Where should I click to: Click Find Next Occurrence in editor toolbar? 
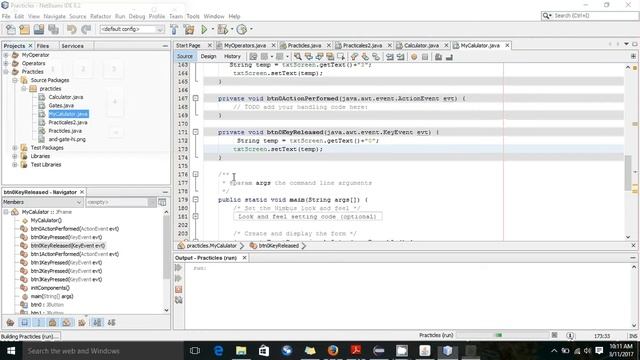click(x=319, y=57)
